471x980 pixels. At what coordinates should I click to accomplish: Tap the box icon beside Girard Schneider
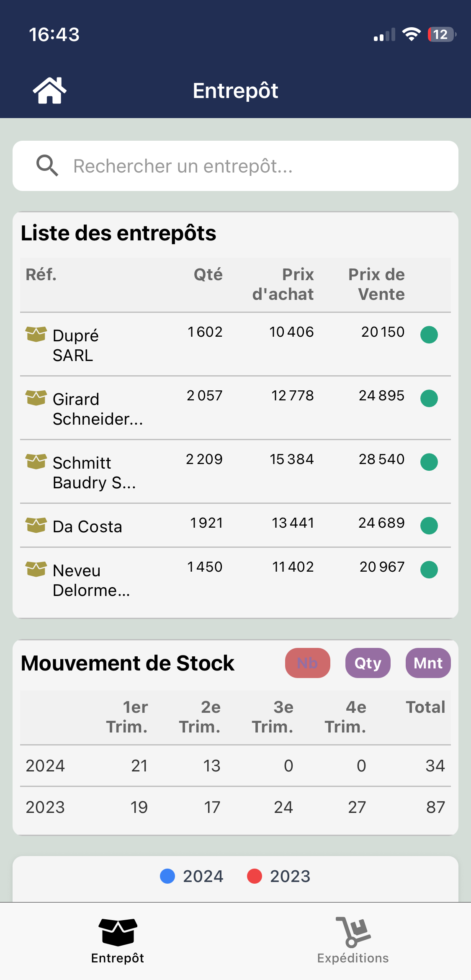36,398
